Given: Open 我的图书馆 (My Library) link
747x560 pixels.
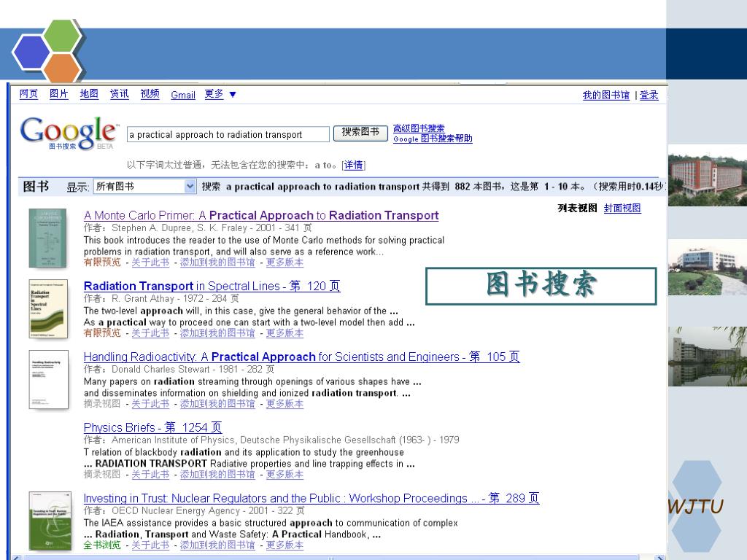Looking at the screenshot, I should pos(606,95).
